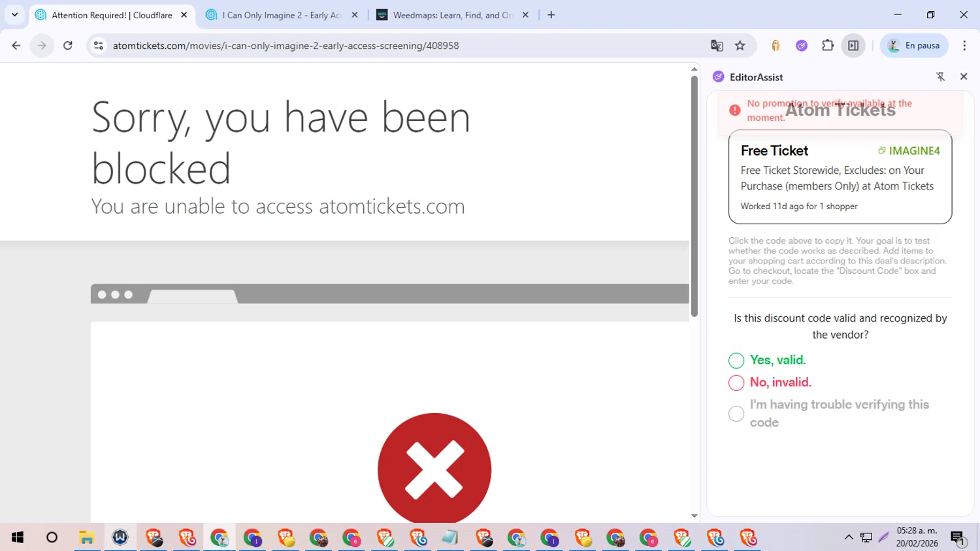Open a new browser tab
This screenshot has height=551, width=980.
click(x=551, y=15)
